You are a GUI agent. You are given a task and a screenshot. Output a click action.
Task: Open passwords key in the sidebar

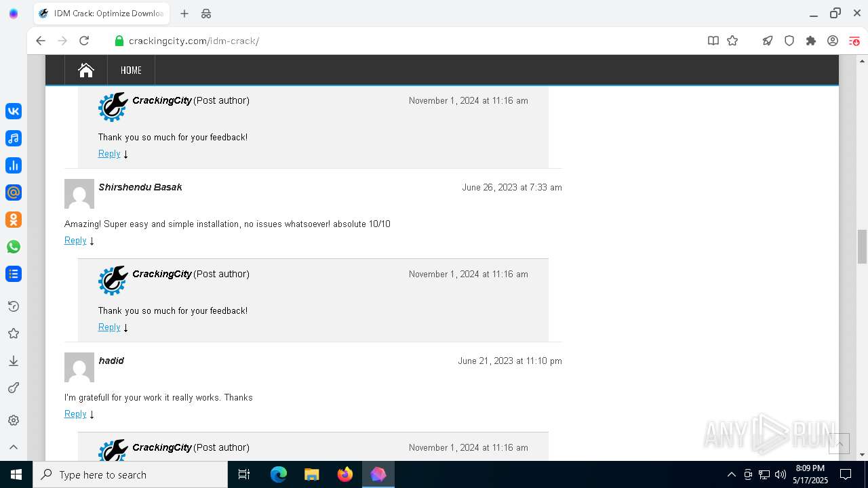pos(14,388)
